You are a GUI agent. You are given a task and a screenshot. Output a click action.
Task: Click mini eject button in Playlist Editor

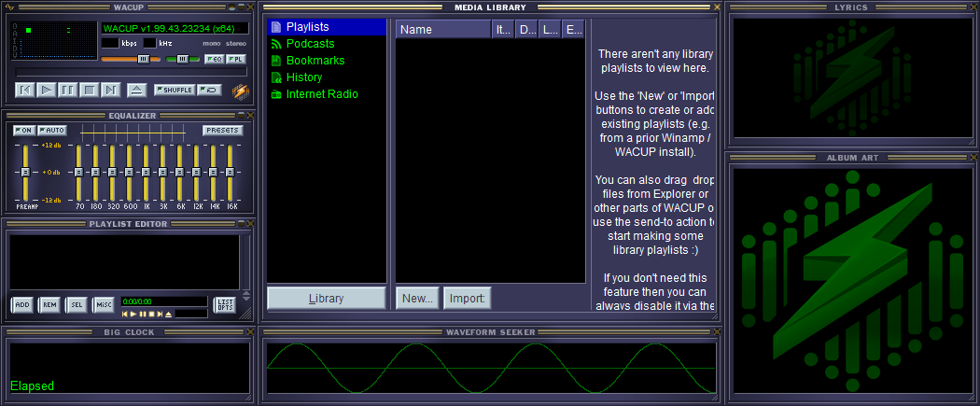[x=169, y=314]
